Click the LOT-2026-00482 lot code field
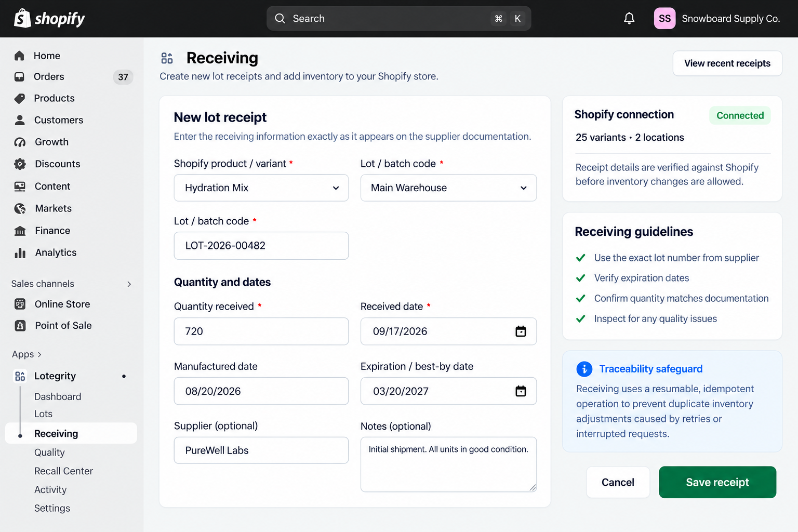798x532 pixels. click(x=261, y=246)
